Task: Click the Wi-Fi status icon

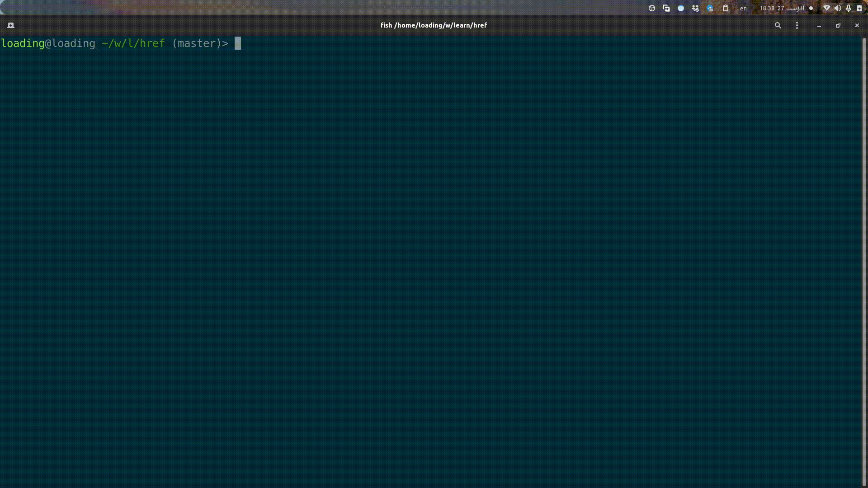Action: coord(827,8)
